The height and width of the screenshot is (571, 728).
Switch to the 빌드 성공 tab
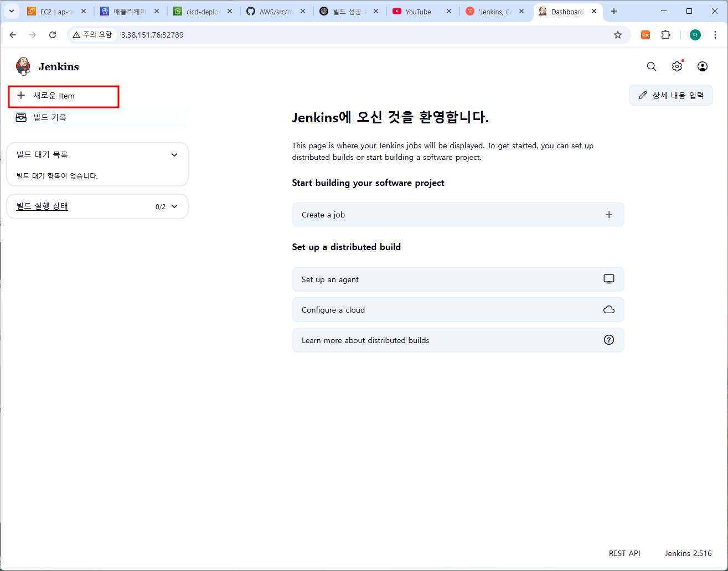[349, 12]
